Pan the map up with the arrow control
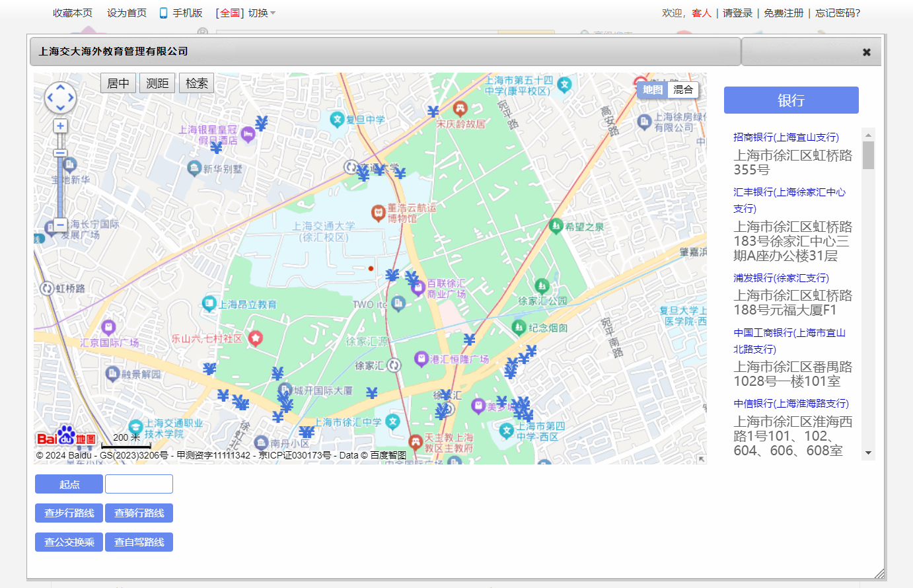913x588 pixels. [60, 87]
